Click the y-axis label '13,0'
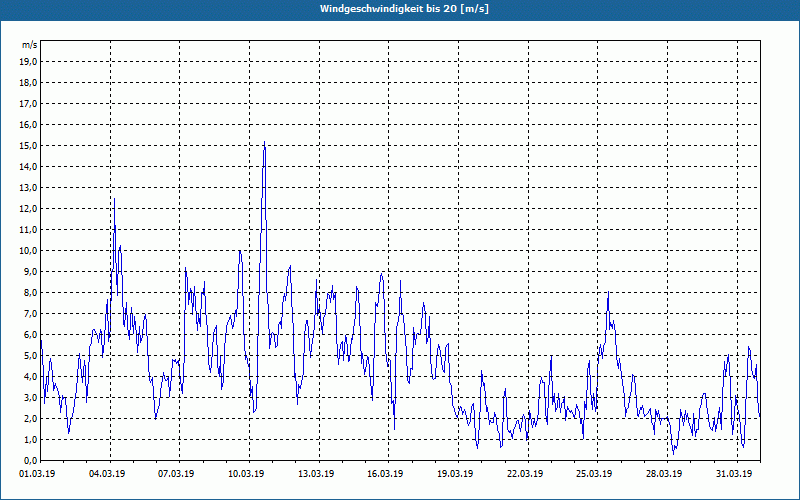The height and width of the screenshot is (500, 800). [28, 187]
